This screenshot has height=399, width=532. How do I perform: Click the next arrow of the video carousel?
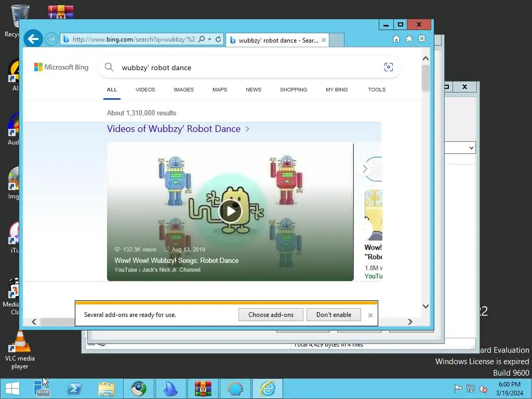[365, 169]
